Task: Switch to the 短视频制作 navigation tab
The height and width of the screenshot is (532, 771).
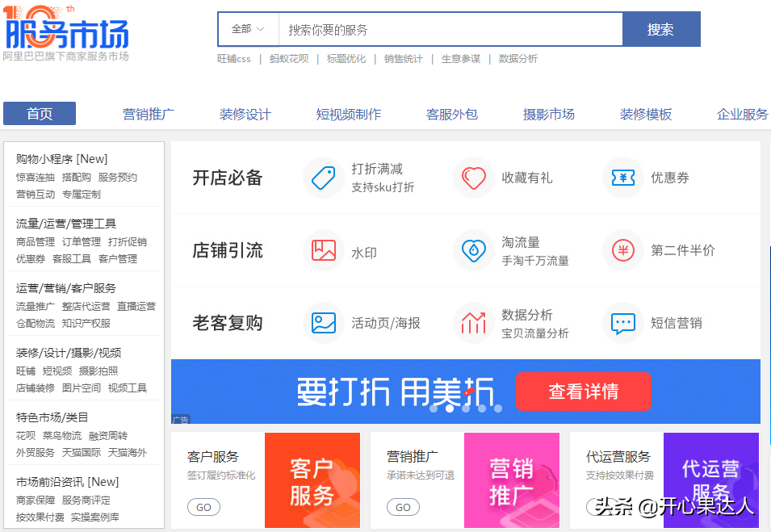Action: pos(349,114)
